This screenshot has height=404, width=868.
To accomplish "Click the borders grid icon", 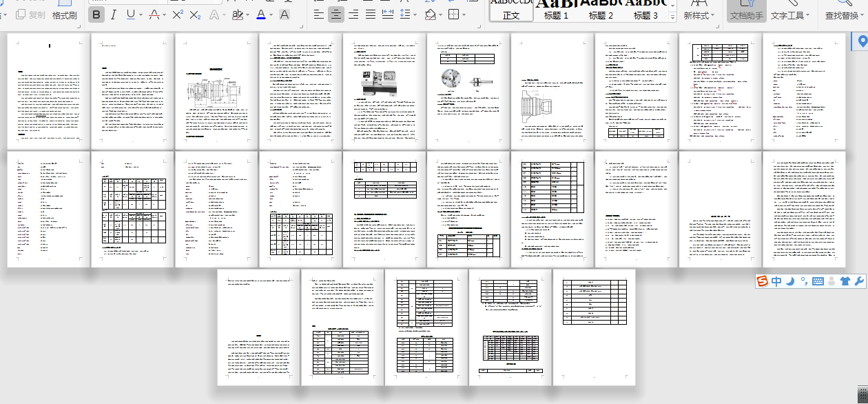I will point(453,14).
